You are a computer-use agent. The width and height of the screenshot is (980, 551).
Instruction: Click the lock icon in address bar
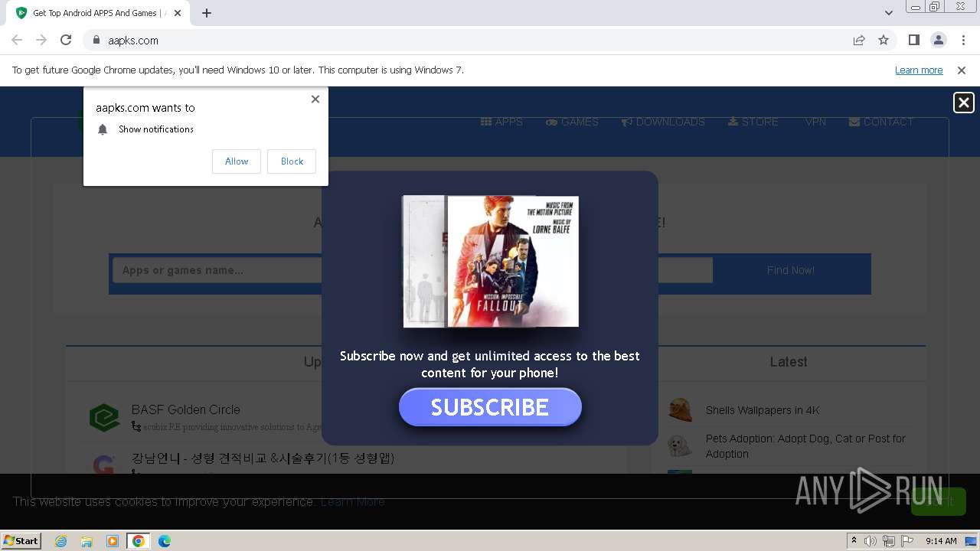tap(96, 40)
